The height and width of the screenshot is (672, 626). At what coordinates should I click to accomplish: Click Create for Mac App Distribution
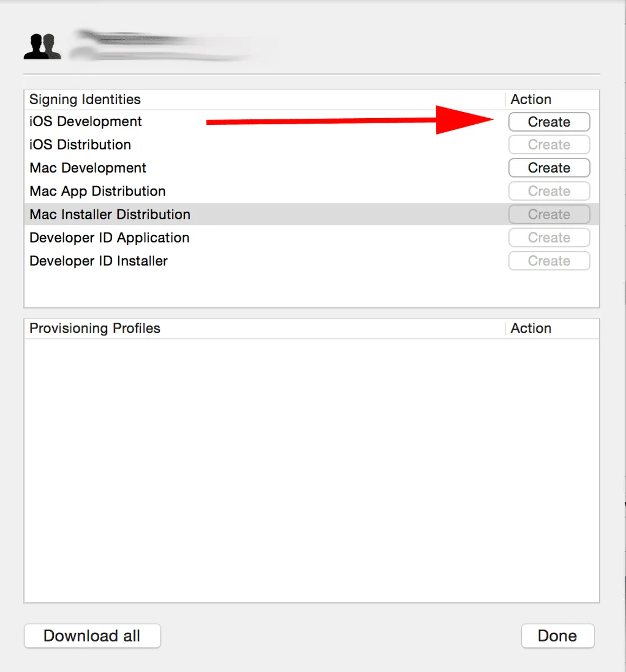click(x=549, y=192)
